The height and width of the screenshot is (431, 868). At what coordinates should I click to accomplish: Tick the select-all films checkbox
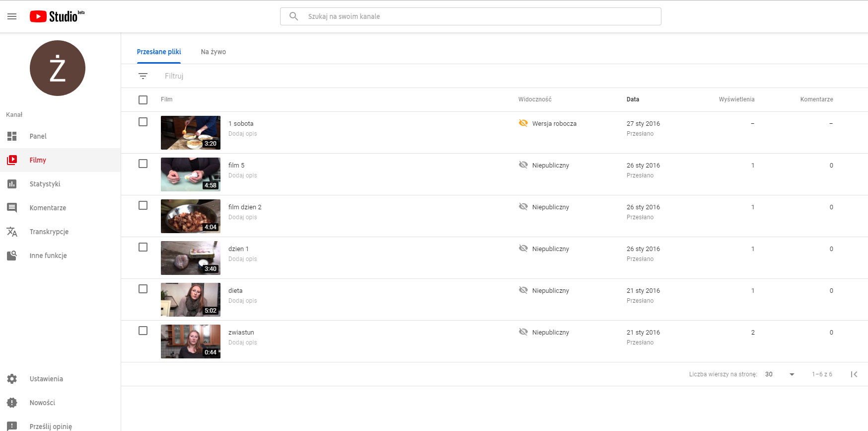click(x=143, y=100)
